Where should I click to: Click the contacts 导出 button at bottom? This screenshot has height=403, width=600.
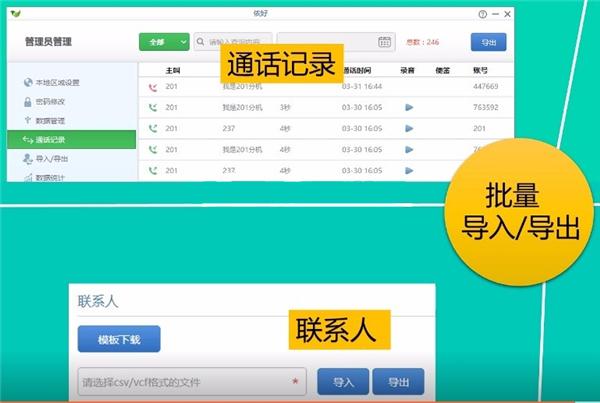pos(398,382)
